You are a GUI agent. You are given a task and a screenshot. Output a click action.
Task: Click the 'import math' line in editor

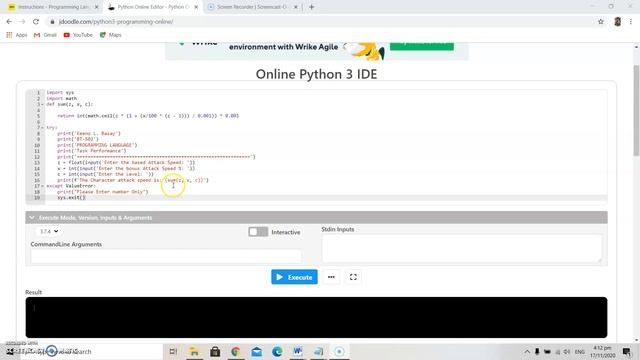pos(62,98)
